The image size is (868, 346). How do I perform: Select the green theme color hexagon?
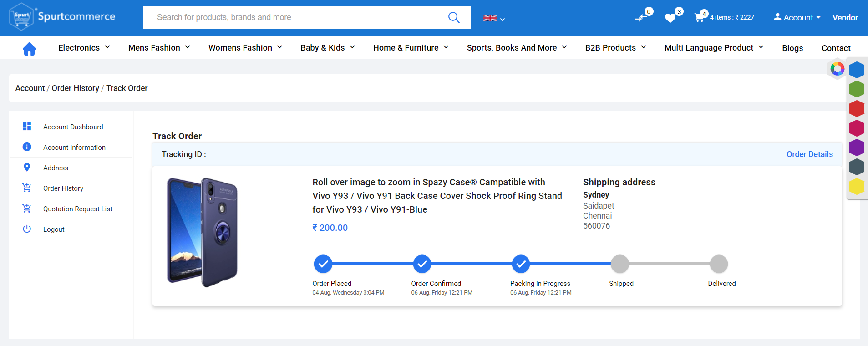[857, 89]
